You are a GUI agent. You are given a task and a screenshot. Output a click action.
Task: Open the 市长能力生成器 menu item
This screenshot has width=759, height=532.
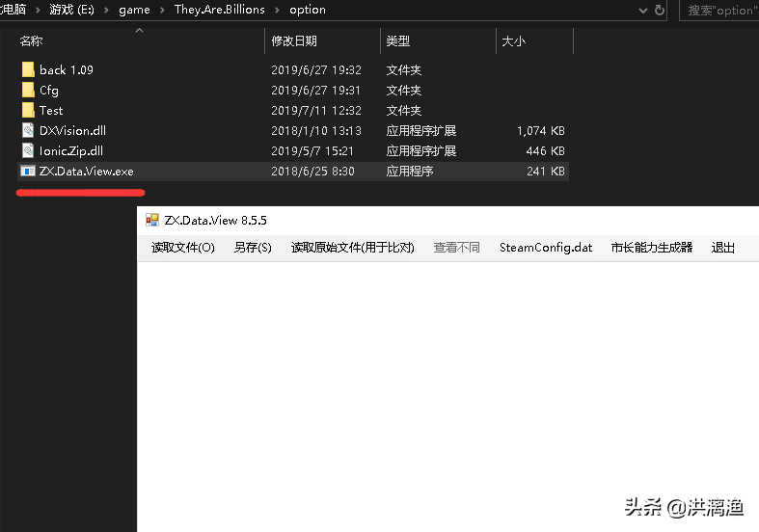point(651,247)
